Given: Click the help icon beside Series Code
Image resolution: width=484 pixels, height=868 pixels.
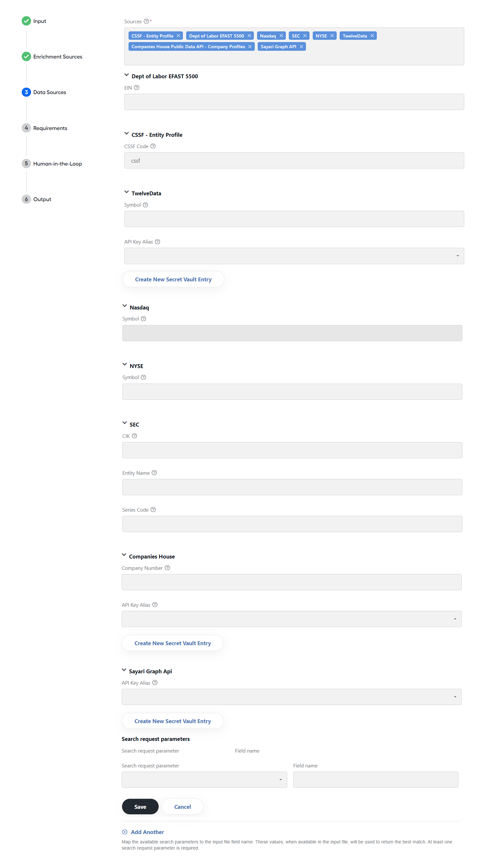Looking at the screenshot, I should coord(153,509).
